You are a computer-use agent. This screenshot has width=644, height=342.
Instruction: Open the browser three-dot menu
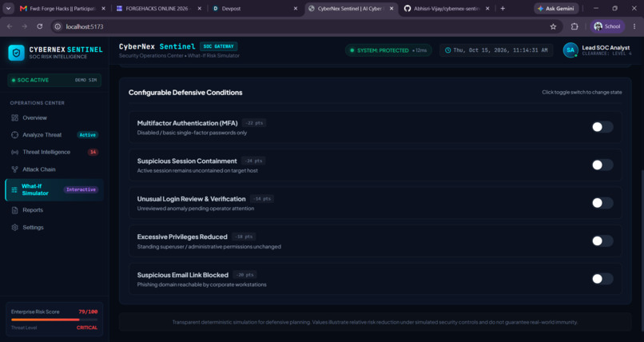[634, 26]
